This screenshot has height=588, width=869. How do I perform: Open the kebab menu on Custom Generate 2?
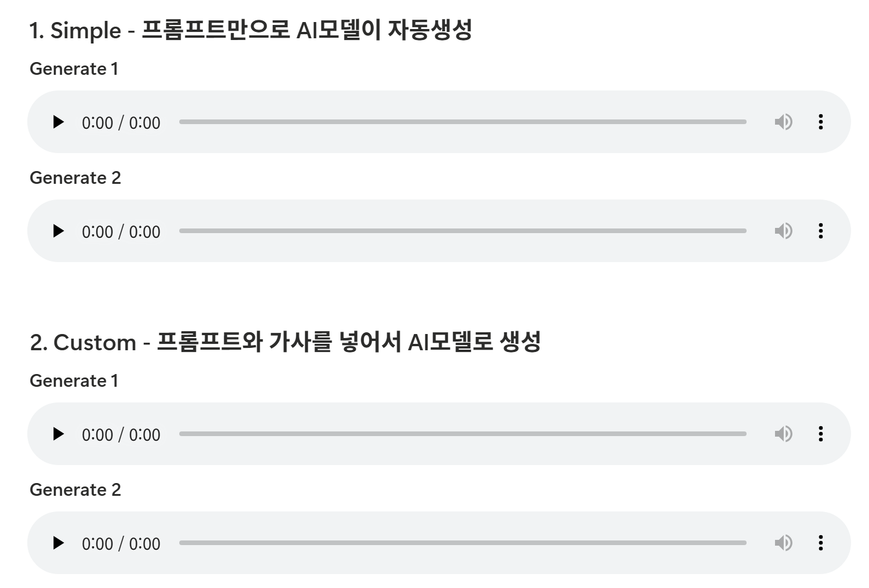click(x=821, y=543)
